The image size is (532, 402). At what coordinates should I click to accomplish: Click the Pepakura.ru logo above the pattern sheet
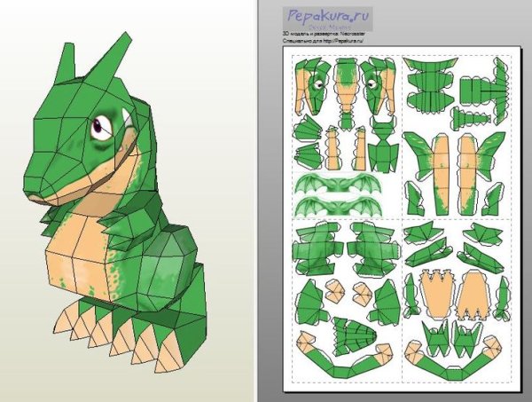[328, 19]
